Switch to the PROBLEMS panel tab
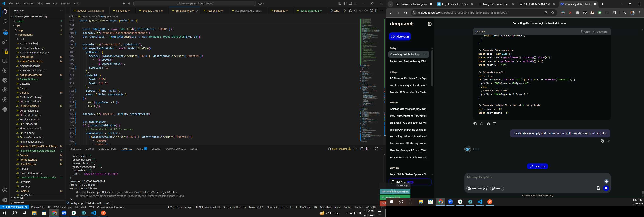Image resolution: width=644 pixels, height=217 pixels. (75, 149)
